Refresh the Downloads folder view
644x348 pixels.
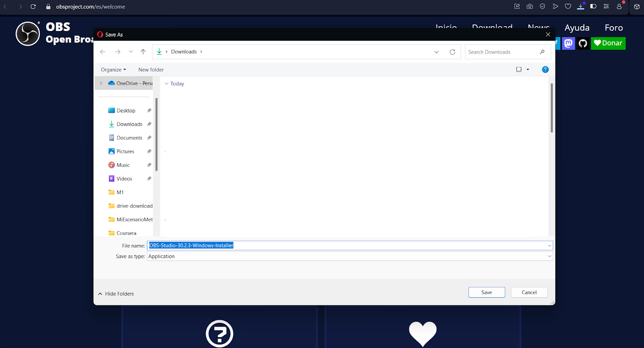click(452, 52)
